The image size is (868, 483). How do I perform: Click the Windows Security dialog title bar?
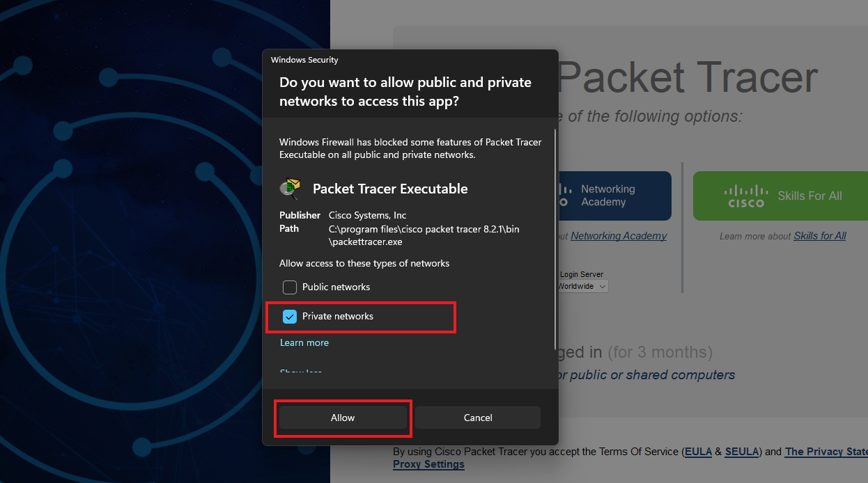point(410,60)
